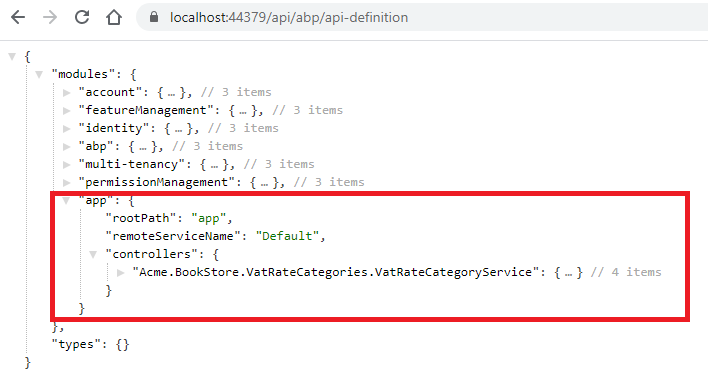Image resolution: width=708 pixels, height=383 pixels.
Task: Click the "account" key label
Action: tap(110, 92)
